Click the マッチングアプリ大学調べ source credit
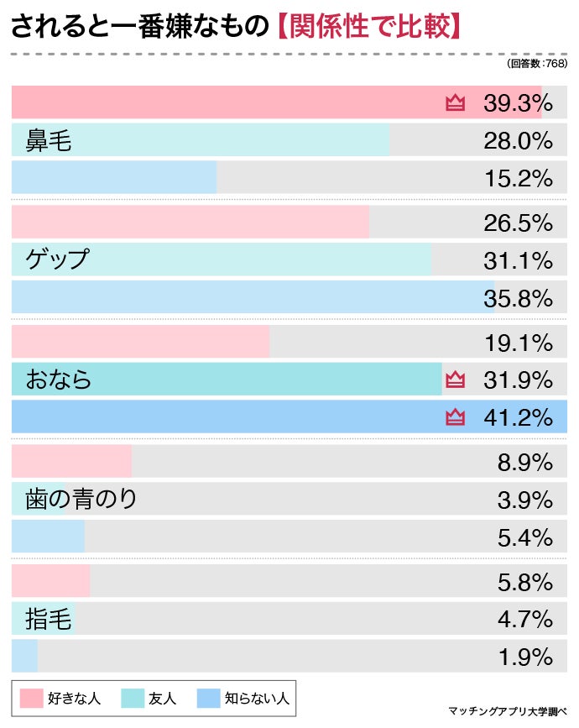The height and width of the screenshot is (728, 579). (509, 711)
